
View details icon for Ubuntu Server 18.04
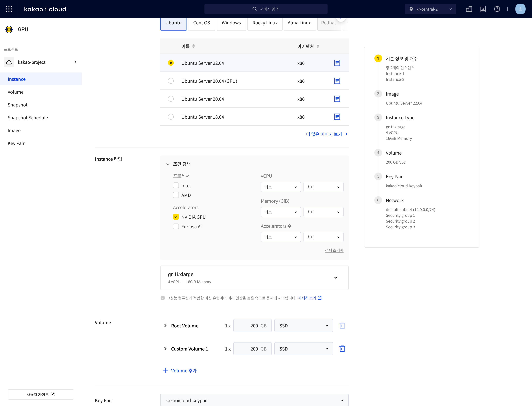(x=337, y=117)
